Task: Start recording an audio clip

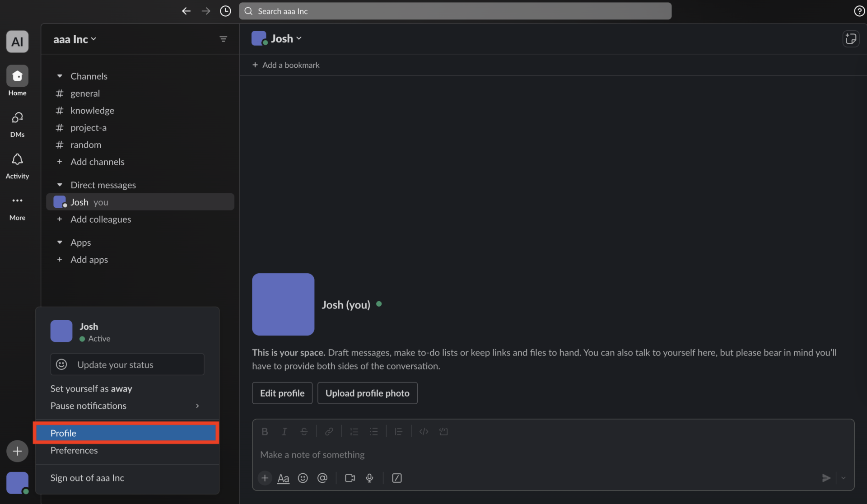Action: click(x=370, y=478)
